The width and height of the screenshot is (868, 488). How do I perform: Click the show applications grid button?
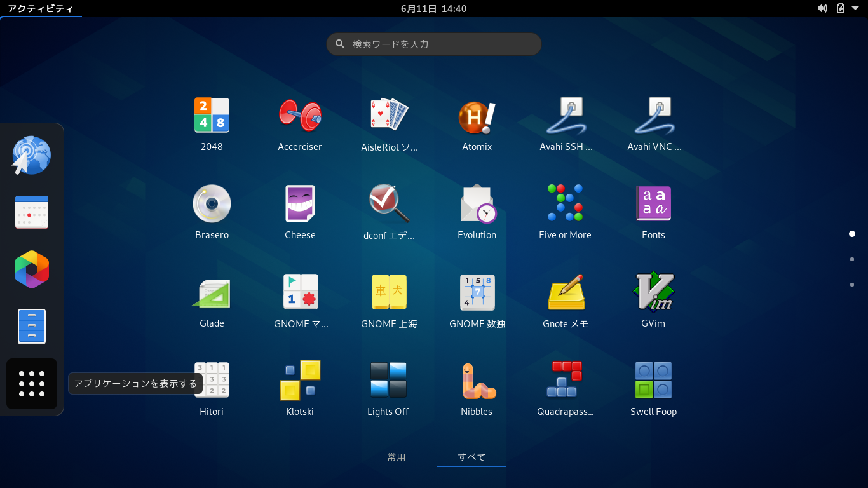point(32,384)
